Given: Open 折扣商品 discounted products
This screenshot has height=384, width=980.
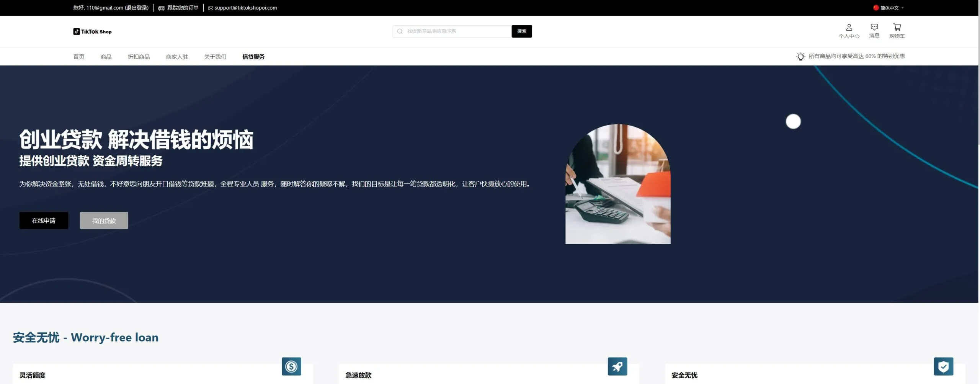Looking at the screenshot, I should click(139, 57).
